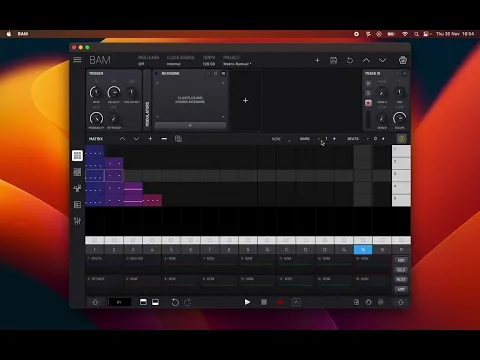This screenshot has height=360, width=480.
Task: Click the matrix toolbar copy icon
Action: click(x=178, y=139)
